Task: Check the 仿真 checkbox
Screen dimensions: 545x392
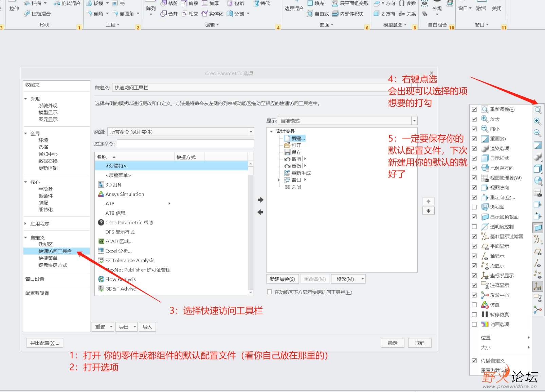Action: tap(474, 305)
